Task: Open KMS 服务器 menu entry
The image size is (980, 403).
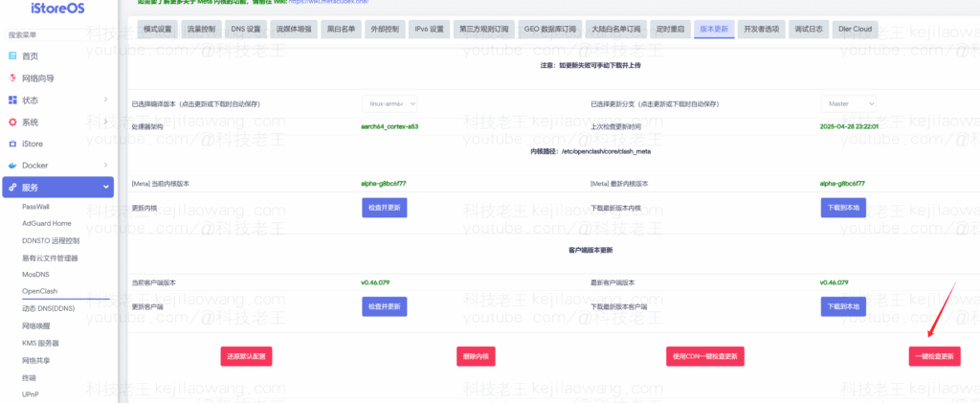Action: 40,343
